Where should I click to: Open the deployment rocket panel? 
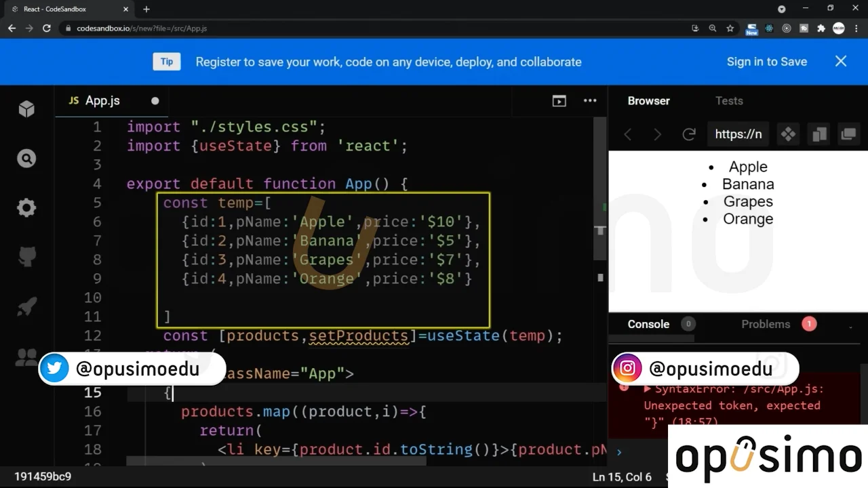[26, 306]
